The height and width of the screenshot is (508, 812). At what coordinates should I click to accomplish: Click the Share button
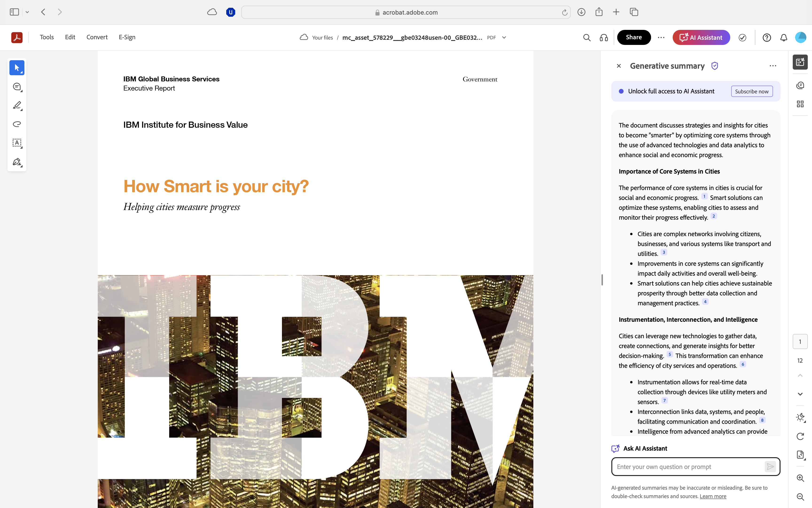634,37
